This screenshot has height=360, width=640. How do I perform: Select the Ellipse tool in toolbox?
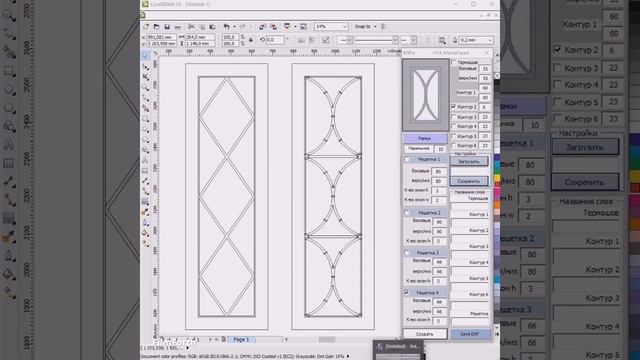click(145, 129)
